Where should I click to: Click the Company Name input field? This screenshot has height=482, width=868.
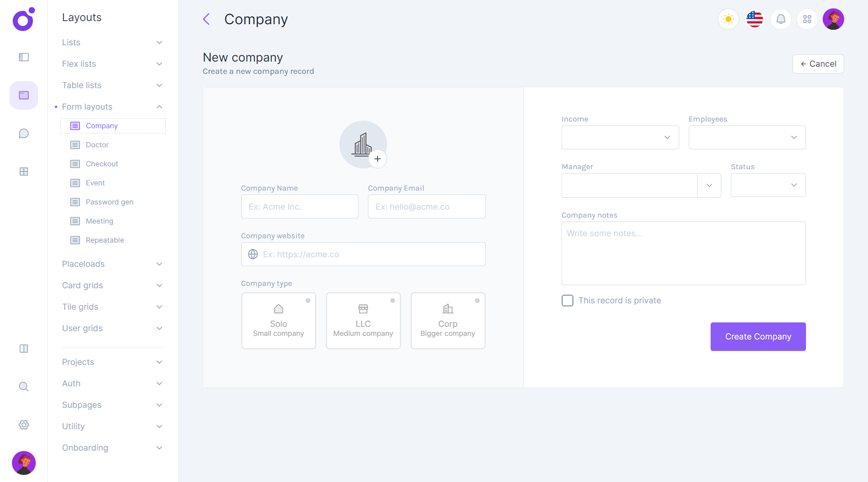pos(299,206)
